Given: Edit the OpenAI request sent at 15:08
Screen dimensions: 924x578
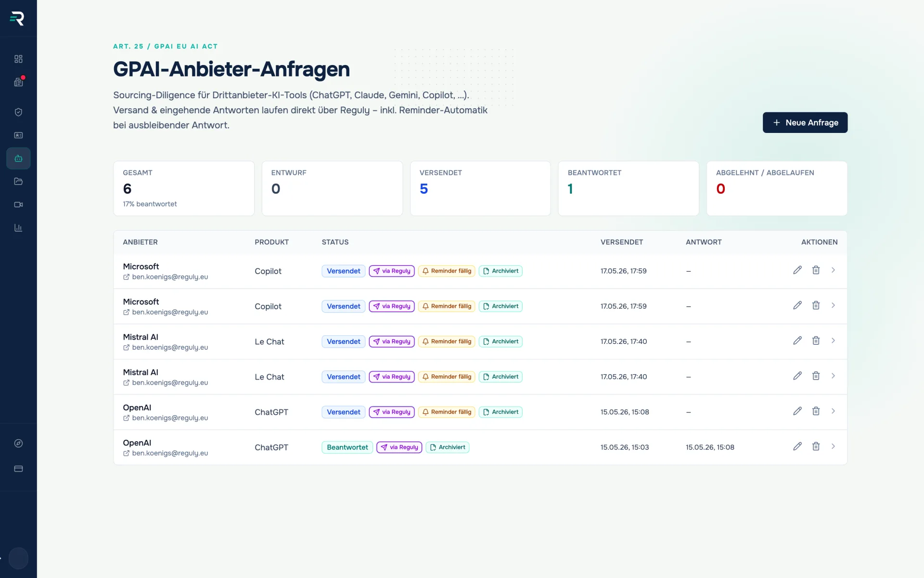Looking at the screenshot, I should pyautogui.click(x=797, y=411).
